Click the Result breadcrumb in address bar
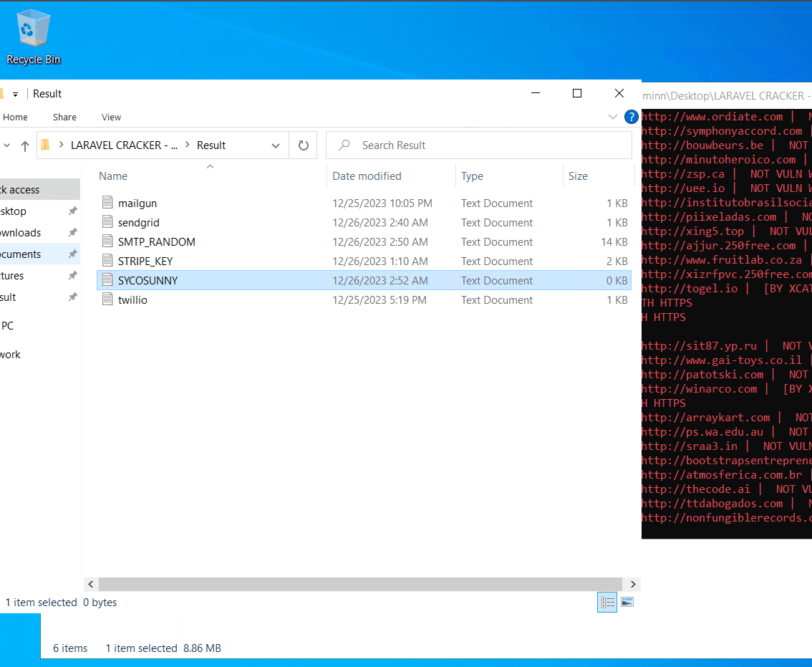The image size is (812, 667). (x=211, y=145)
